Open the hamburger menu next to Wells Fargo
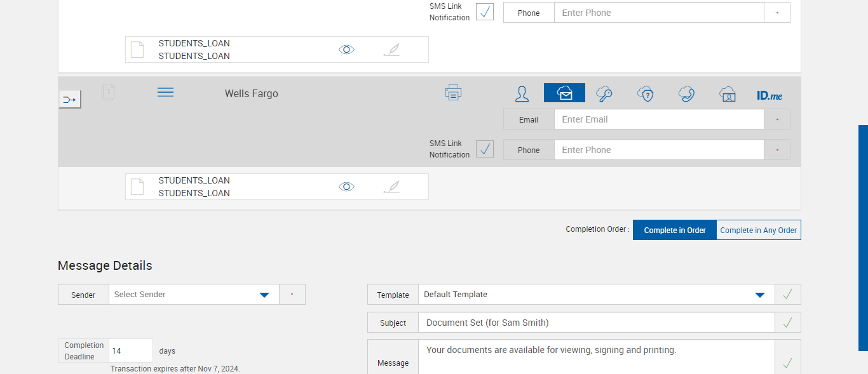This screenshot has height=374, width=868. coord(165,93)
